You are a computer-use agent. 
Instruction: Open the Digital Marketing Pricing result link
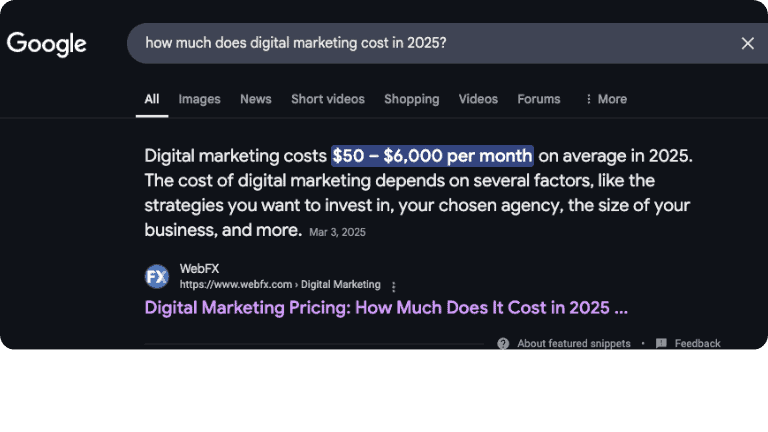(x=386, y=307)
